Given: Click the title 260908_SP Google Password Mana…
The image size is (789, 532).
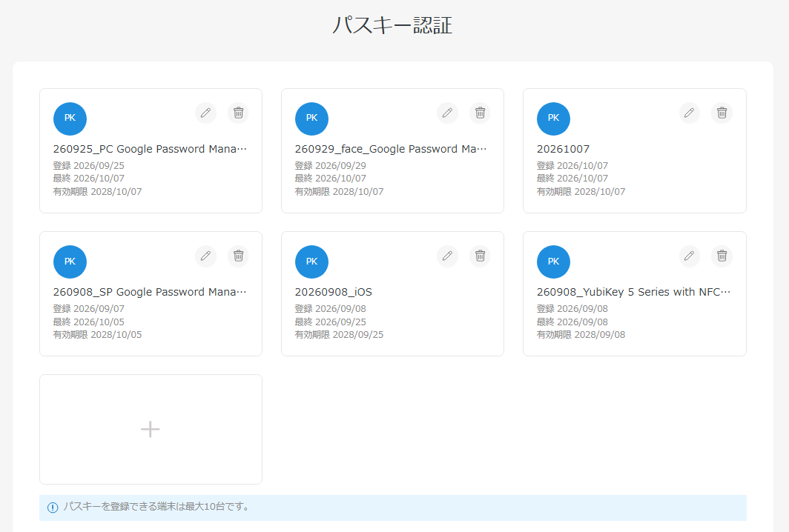Looking at the screenshot, I should tap(150, 292).
